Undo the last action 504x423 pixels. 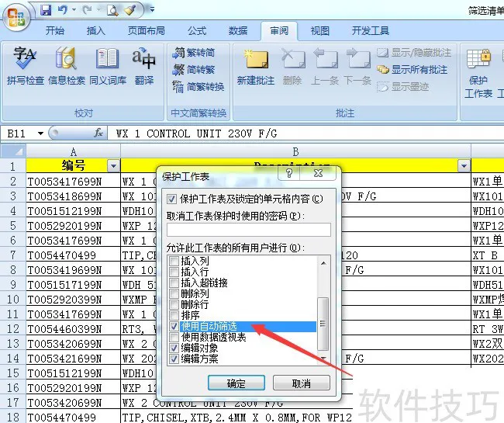pyautogui.click(x=63, y=10)
